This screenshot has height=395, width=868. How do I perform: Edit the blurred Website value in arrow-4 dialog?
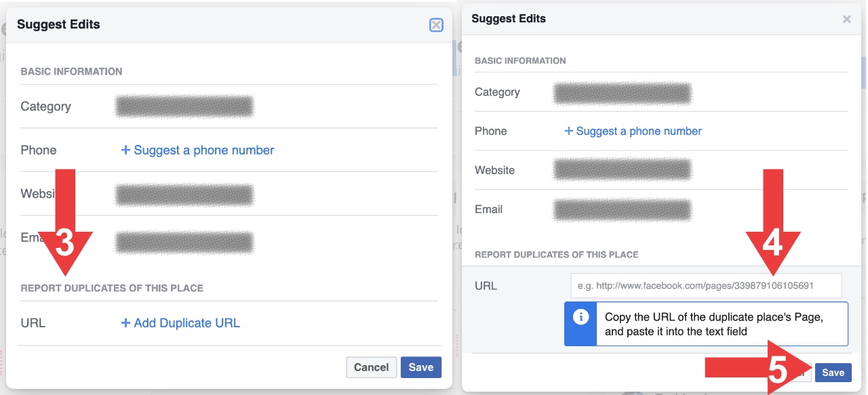pyautogui.click(x=623, y=170)
